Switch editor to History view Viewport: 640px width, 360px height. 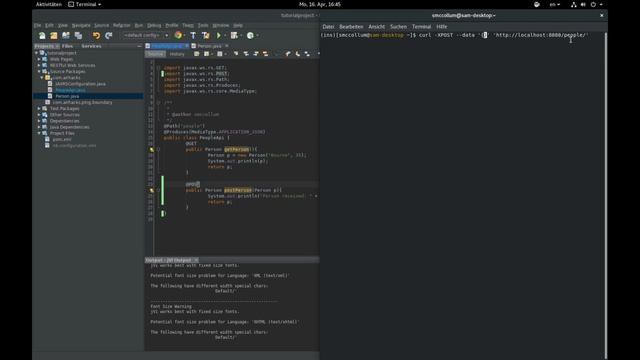177,54
